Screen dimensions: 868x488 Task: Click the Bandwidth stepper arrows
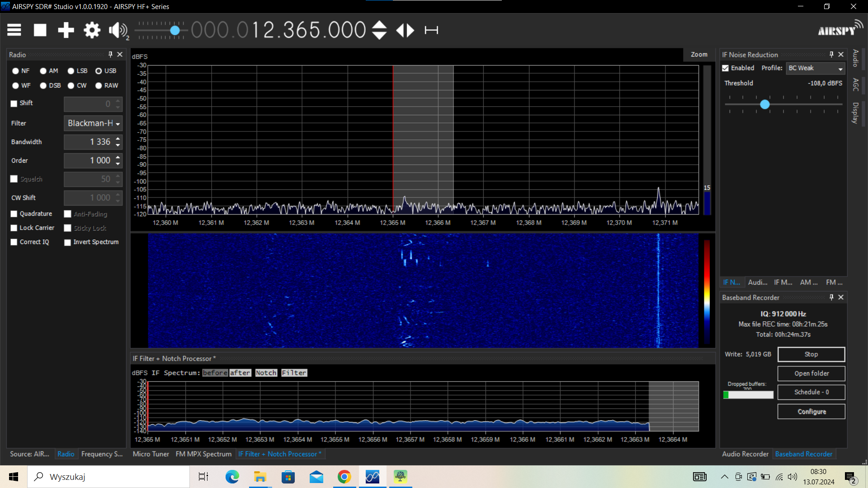tap(118, 142)
